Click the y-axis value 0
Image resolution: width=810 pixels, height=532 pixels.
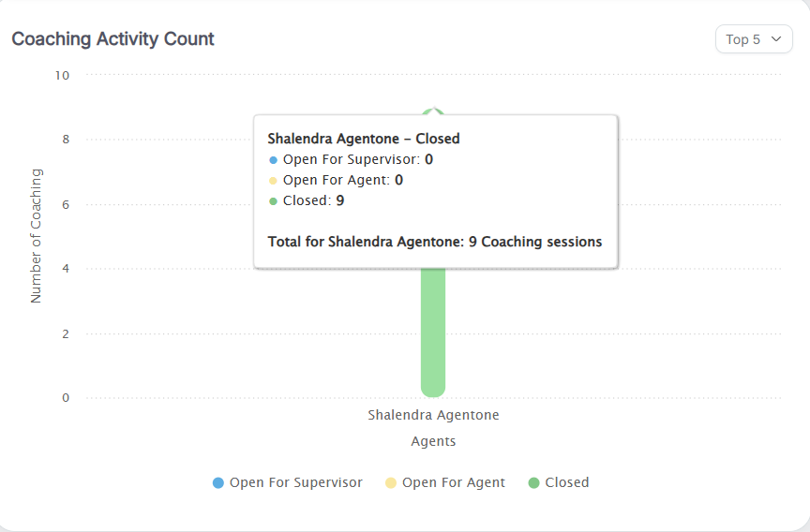[66, 398]
